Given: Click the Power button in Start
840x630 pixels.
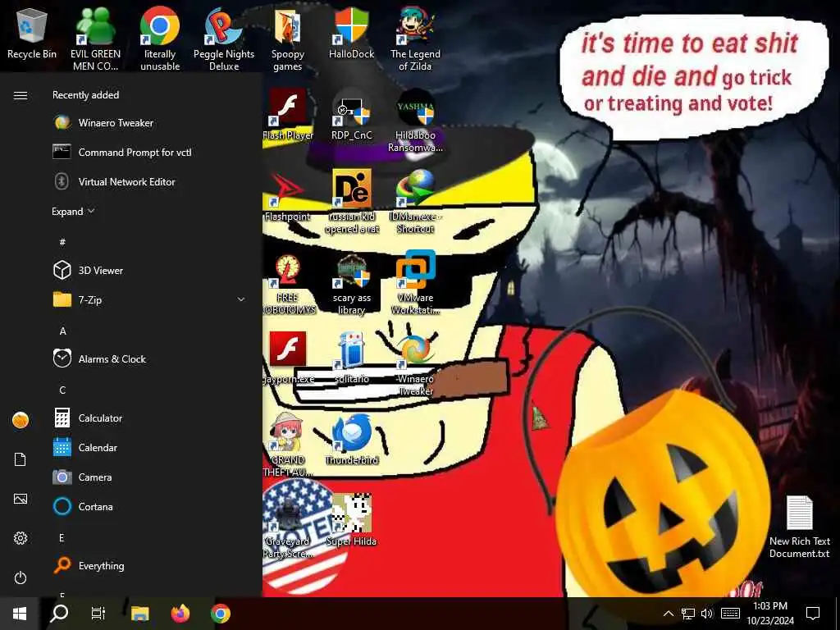Looking at the screenshot, I should 21,577.
